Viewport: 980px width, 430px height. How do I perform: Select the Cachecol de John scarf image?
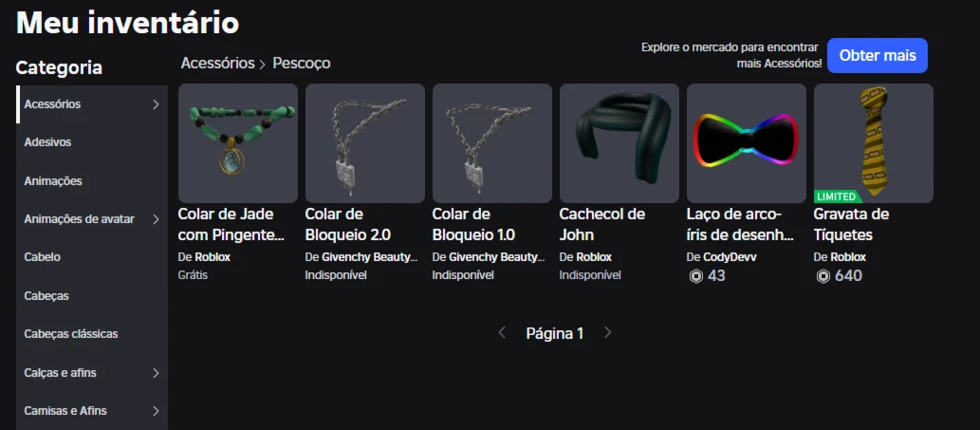619,143
